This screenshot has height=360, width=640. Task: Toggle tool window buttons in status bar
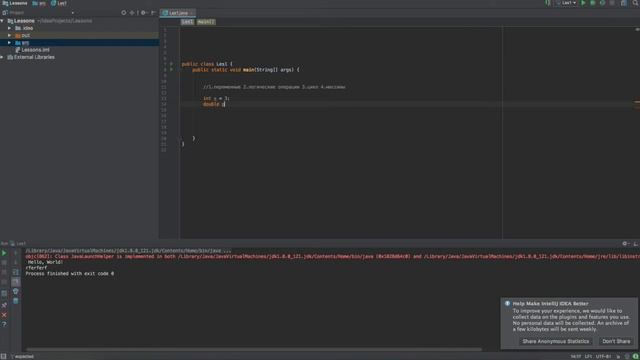3,356
